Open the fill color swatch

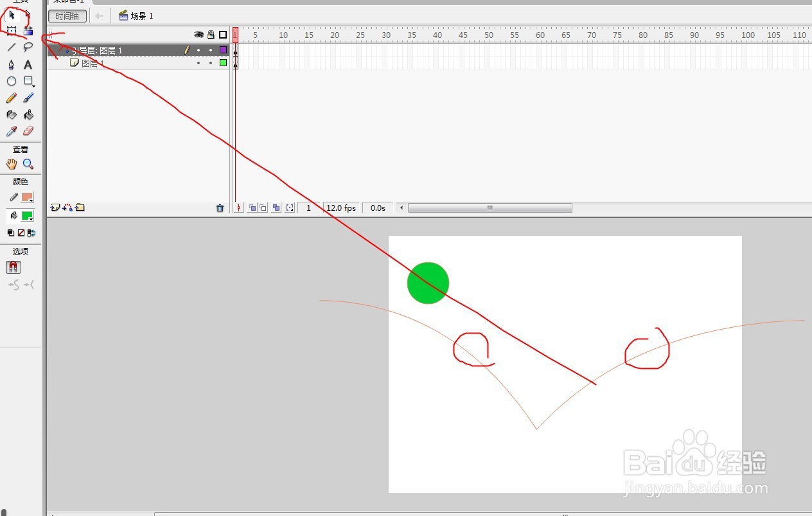pyautogui.click(x=27, y=216)
